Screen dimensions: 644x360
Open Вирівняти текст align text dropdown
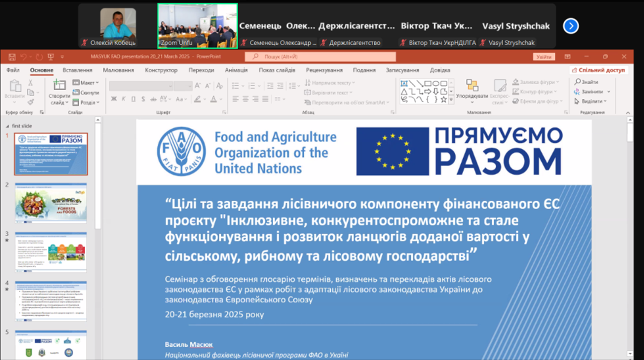tap(328, 92)
